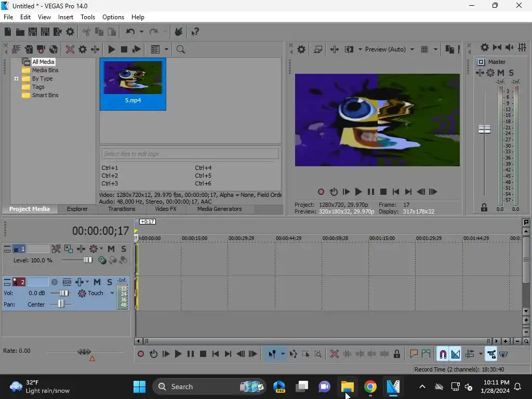Click the Split Screen View icon
This screenshot has width=532, height=399.
[349, 49]
